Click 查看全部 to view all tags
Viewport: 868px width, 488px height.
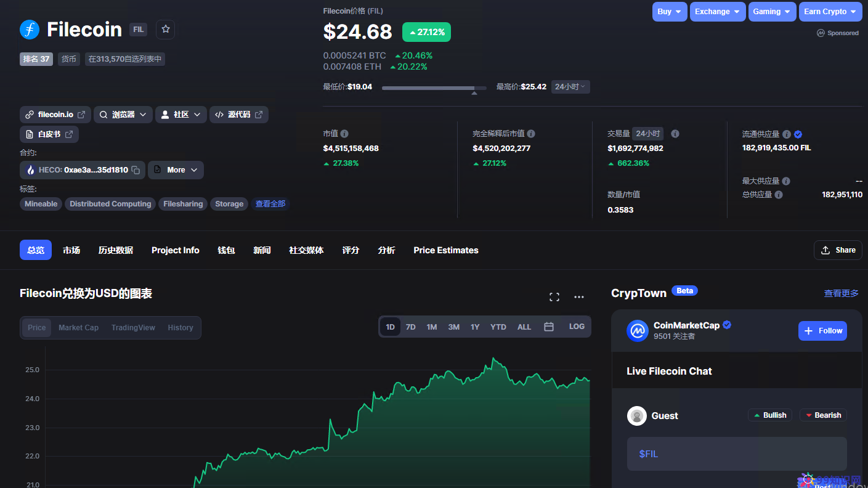[x=270, y=204]
